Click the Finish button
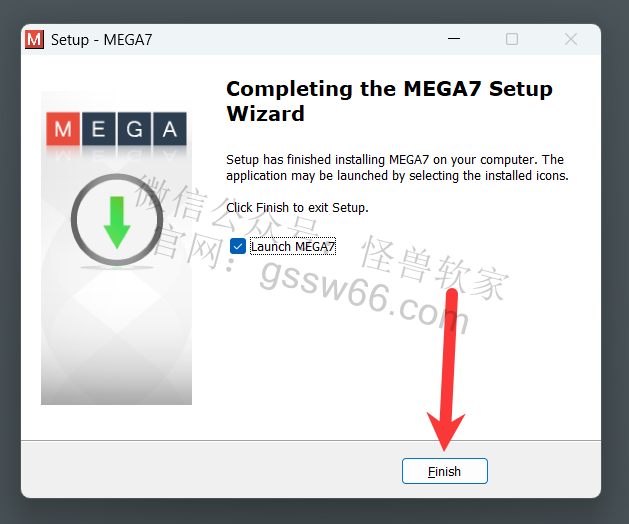This screenshot has width=629, height=524. coord(444,471)
